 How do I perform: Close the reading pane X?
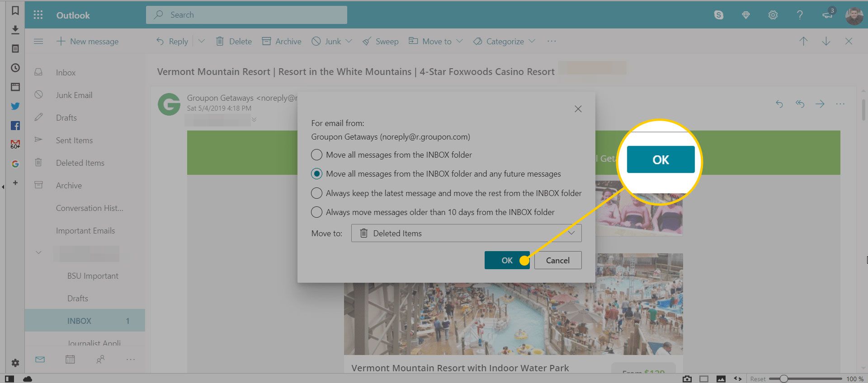point(849,41)
